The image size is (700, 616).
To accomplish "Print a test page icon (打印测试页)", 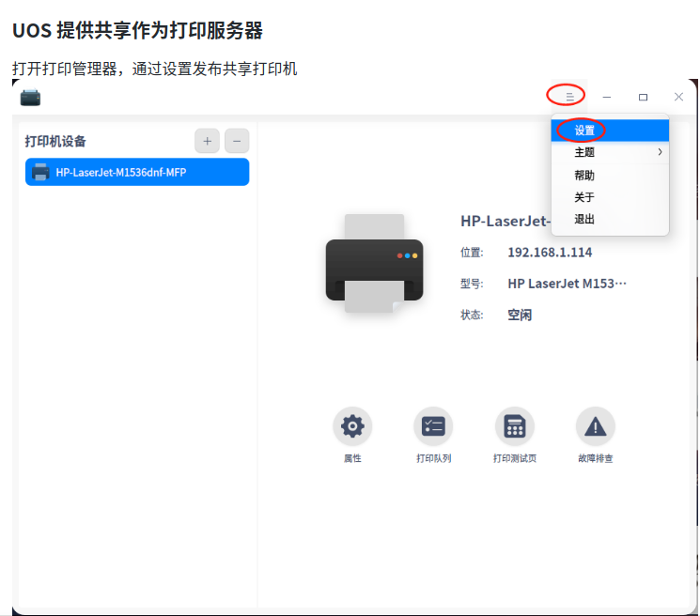I will tap(514, 426).
